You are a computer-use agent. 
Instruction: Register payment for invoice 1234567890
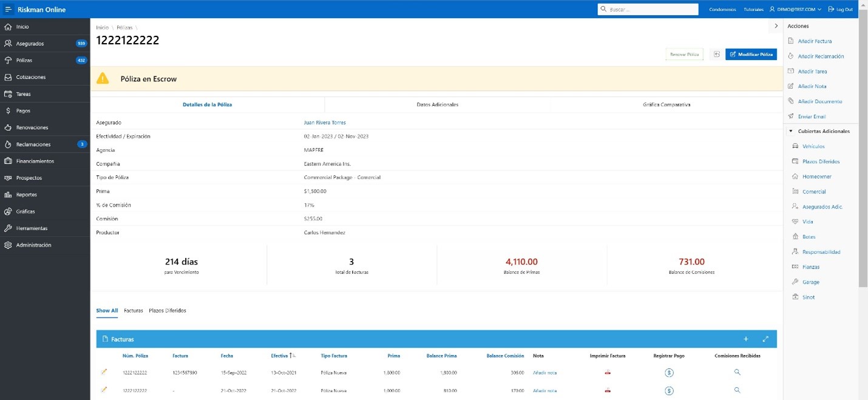point(669,373)
